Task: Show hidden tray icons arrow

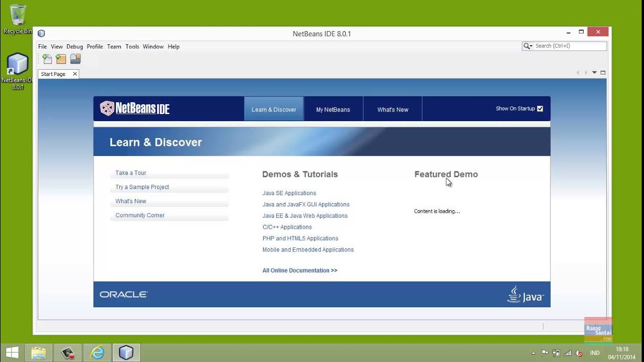Action: (533, 353)
